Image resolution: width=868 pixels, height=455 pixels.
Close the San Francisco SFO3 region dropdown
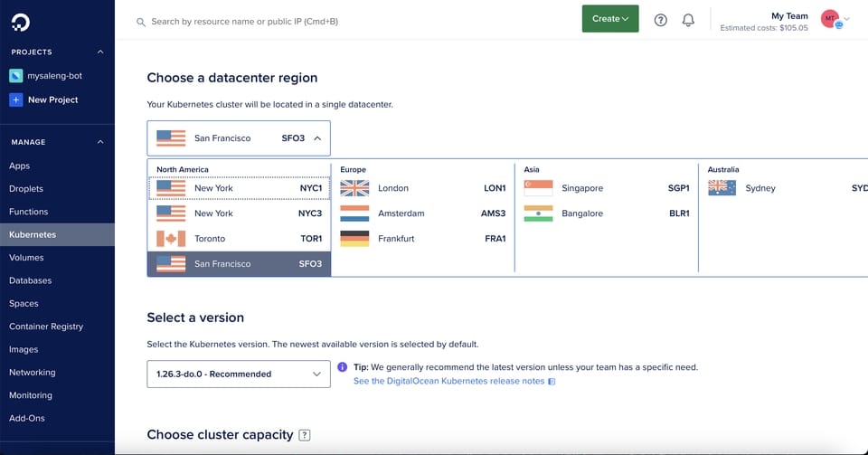tap(239, 138)
